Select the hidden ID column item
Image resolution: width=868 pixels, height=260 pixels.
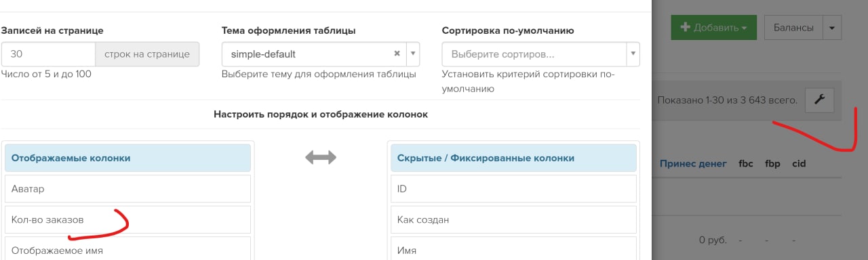(x=513, y=189)
